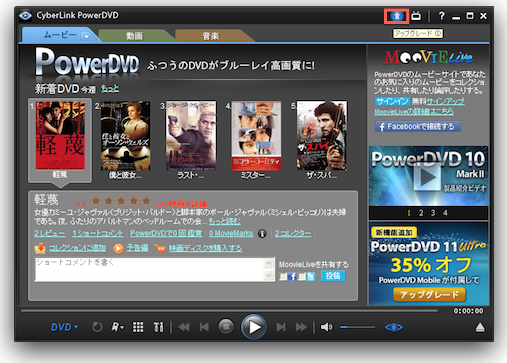Screen dimensions: 507x363
Task: Switch to the 動画 tab
Action: [x=135, y=36]
